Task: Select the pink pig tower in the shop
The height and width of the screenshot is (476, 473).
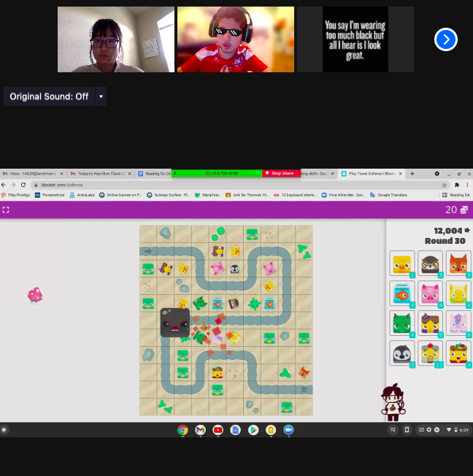Action: pyautogui.click(x=430, y=293)
